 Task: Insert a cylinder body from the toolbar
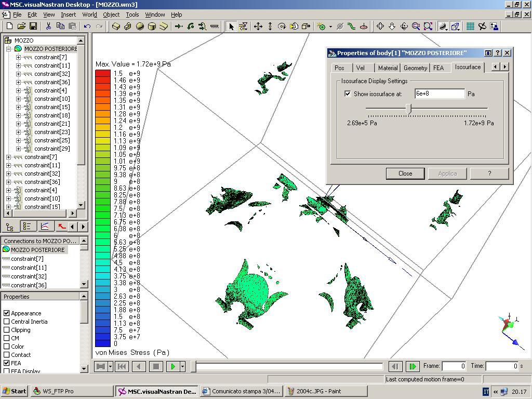[152, 26]
